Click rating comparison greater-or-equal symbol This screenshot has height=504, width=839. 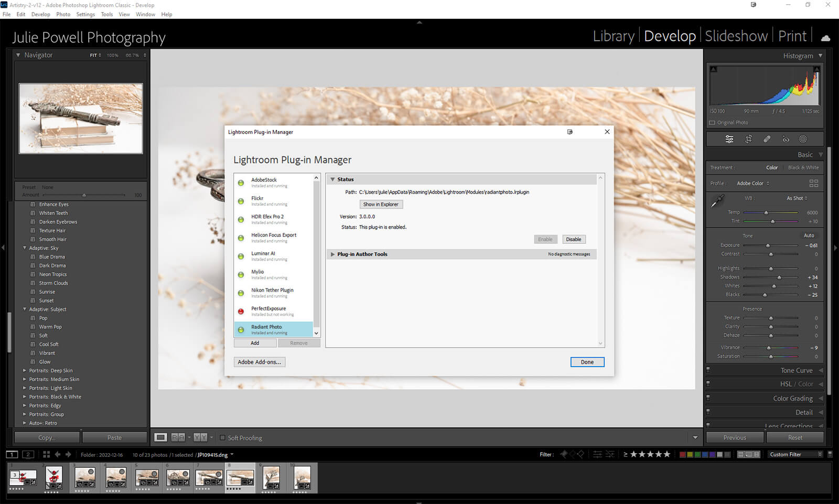pyautogui.click(x=625, y=454)
